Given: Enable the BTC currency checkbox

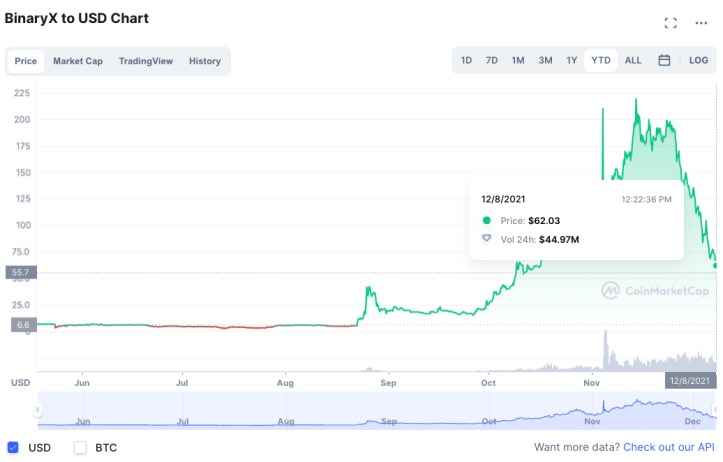Looking at the screenshot, I should [80, 447].
